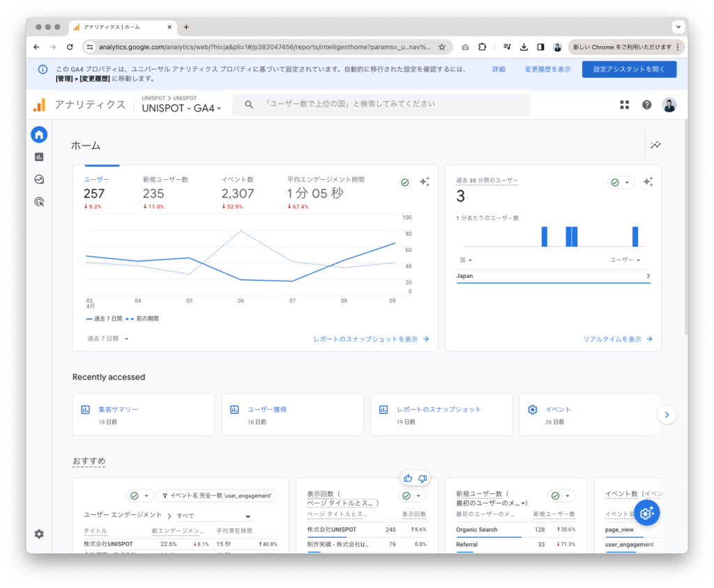This screenshot has width=714, height=588.
Task: Click the page vertical scrollbar
Action: pos(686,228)
